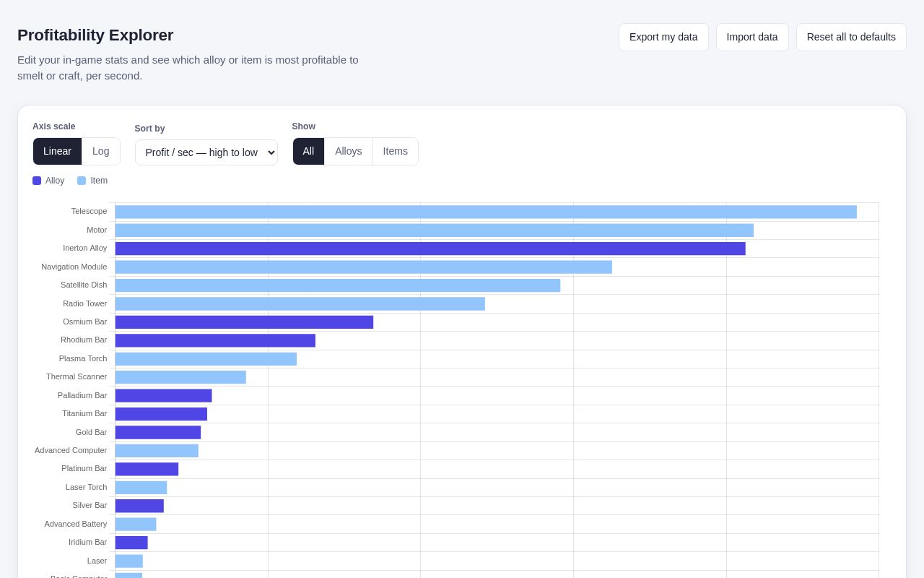Select the Plasma Torch bar
The image size is (924, 578).
point(206,359)
